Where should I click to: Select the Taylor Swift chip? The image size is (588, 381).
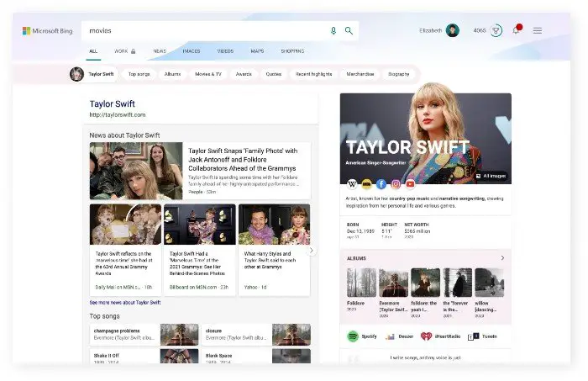92,74
